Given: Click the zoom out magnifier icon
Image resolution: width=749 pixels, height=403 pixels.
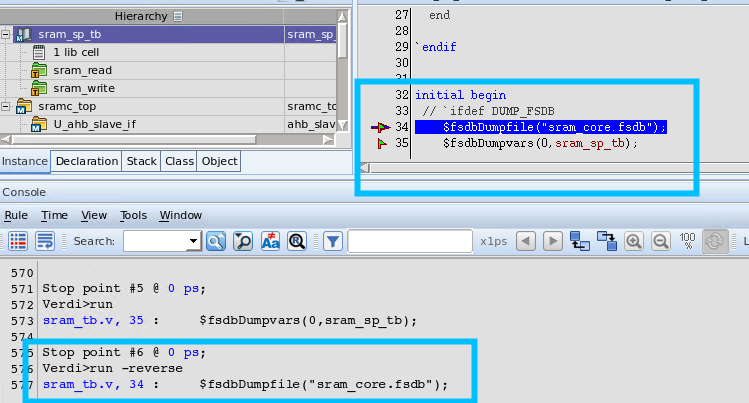Looking at the screenshot, I should [x=660, y=241].
